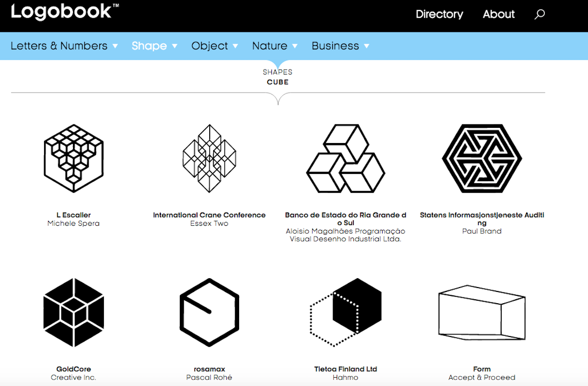Click designer name Pascal Rohé
Image resolution: width=588 pixels, height=386 pixels.
(x=209, y=378)
